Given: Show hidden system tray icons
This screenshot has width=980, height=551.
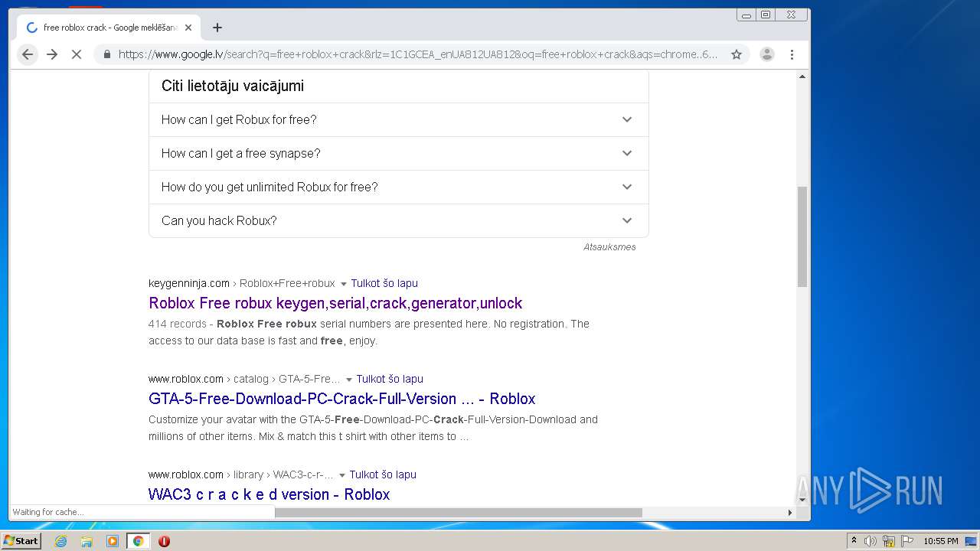Looking at the screenshot, I should click(854, 541).
